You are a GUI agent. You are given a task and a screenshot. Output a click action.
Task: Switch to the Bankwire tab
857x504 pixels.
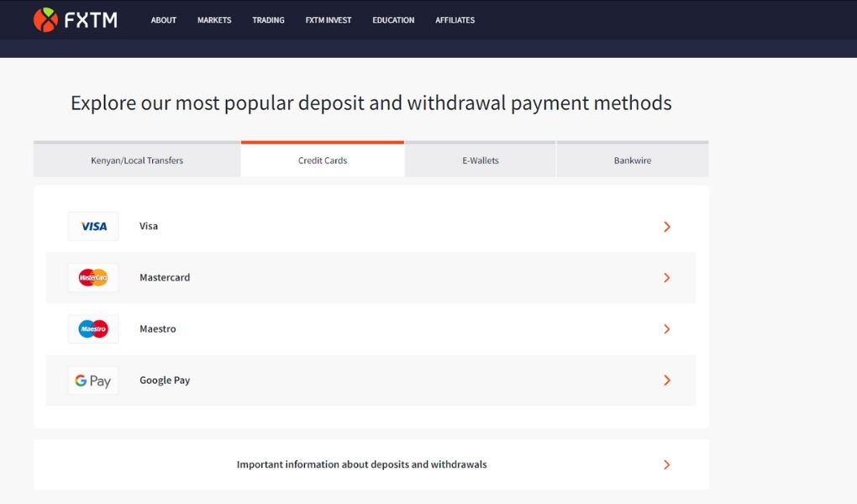633,160
